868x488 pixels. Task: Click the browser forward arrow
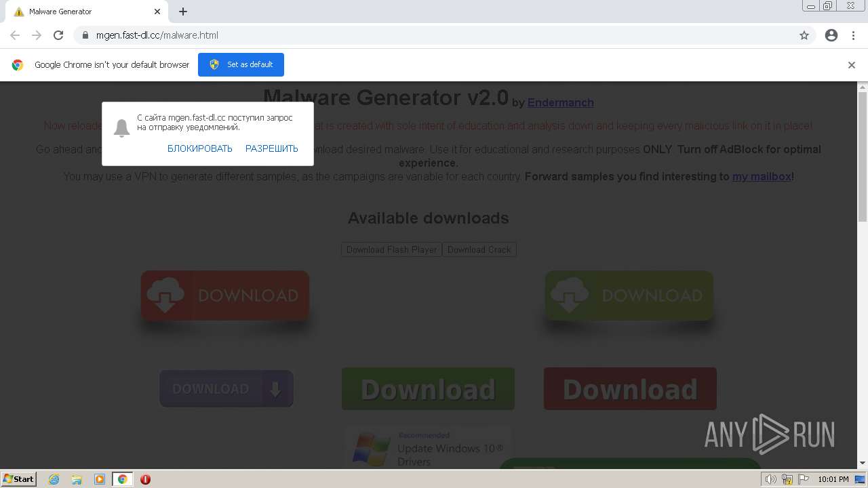pyautogui.click(x=37, y=35)
